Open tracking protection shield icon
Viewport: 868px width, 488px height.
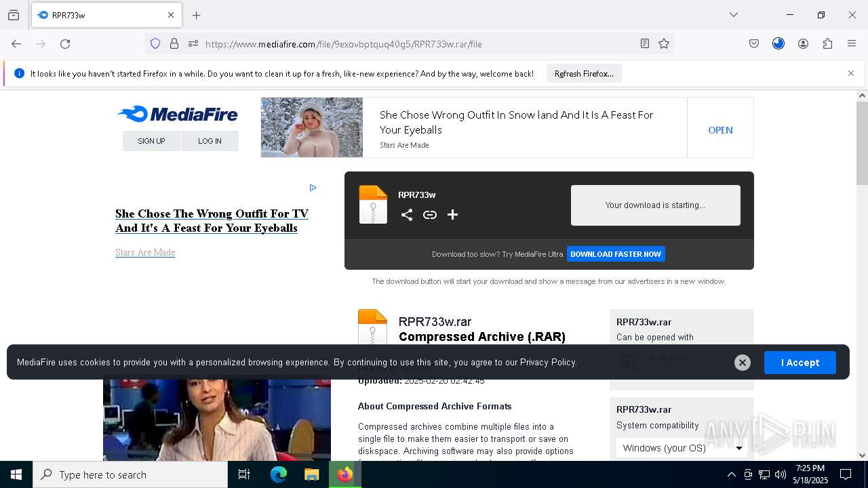pos(155,43)
